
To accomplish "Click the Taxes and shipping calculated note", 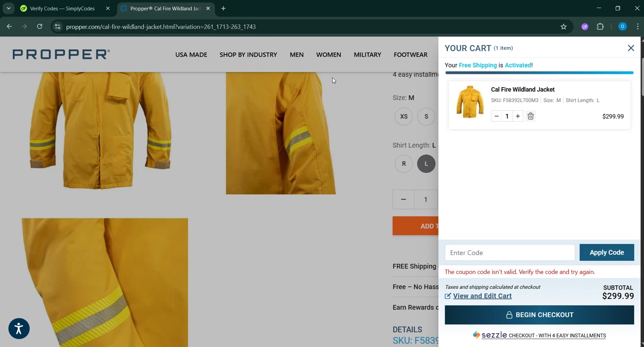I will 492,287.
